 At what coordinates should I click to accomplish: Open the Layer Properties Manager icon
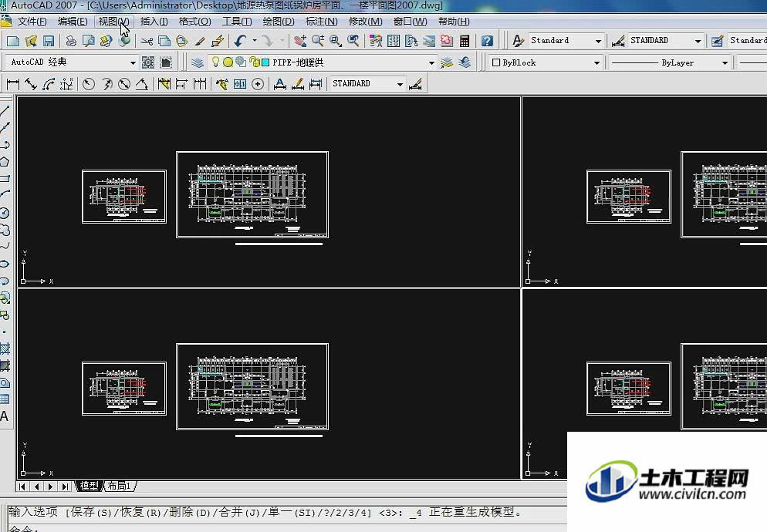coord(197,62)
